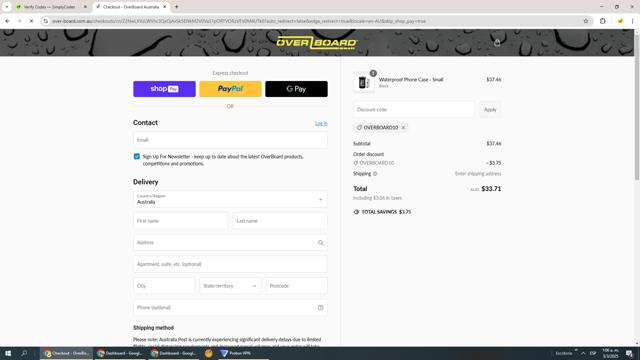The width and height of the screenshot is (640, 360).
Task: Click the $33.71 total amount
Action: point(491,189)
